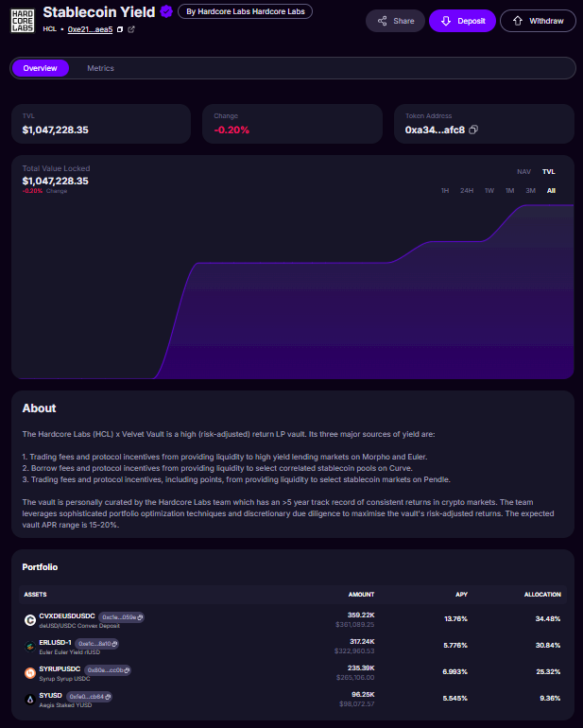The width and height of the screenshot is (583, 728).
Task: Switch the chart to TVL view
Action: pyautogui.click(x=549, y=172)
